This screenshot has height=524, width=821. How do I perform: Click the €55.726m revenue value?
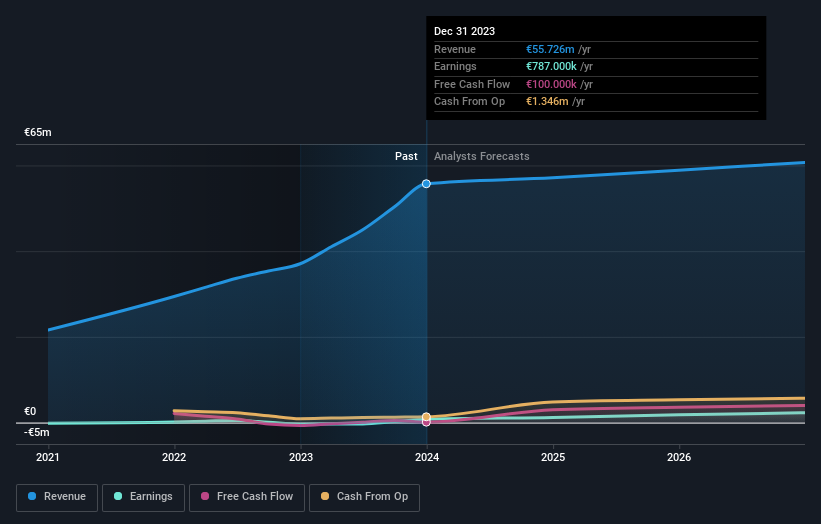tap(550, 49)
